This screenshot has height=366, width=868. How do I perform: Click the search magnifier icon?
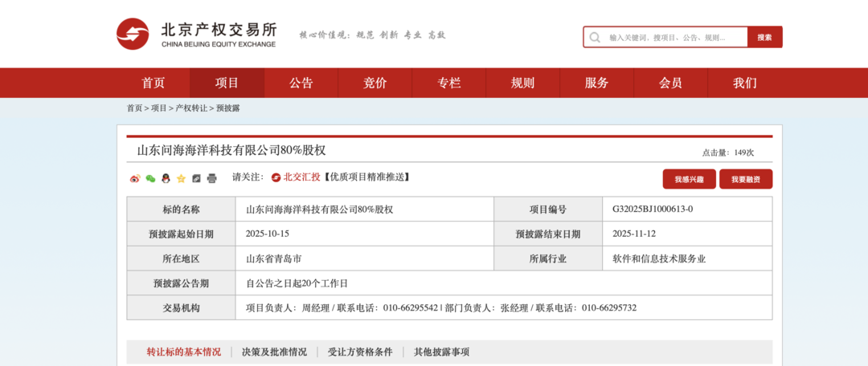(x=596, y=37)
